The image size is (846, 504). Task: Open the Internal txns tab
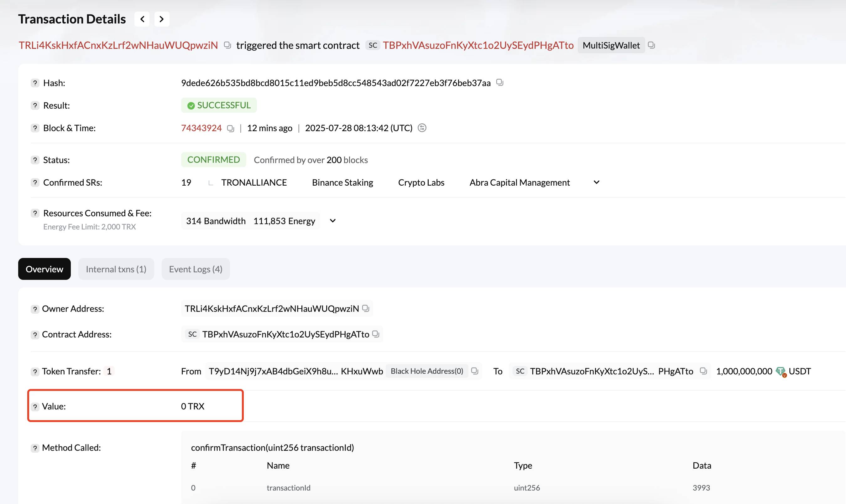[116, 269]
